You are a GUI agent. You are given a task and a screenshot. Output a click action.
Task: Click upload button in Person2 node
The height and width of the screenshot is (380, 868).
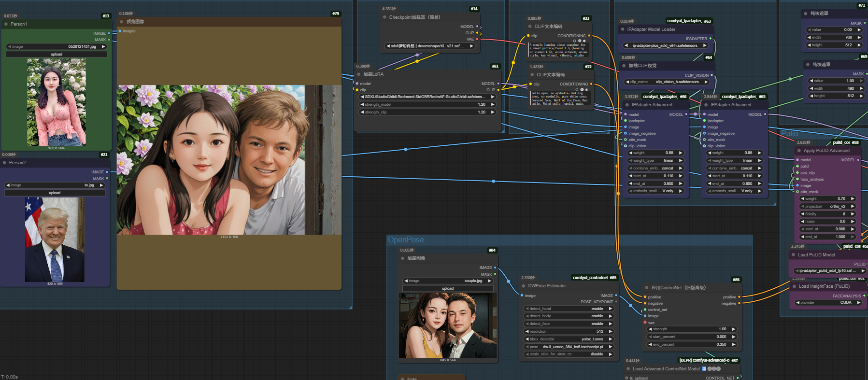(x=55, y=193)
